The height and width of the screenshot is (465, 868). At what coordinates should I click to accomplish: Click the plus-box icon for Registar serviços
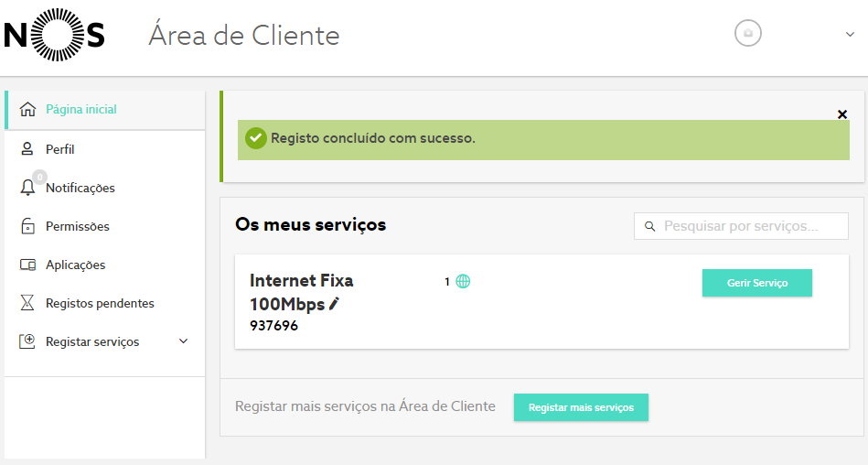[x=27, y=341]
